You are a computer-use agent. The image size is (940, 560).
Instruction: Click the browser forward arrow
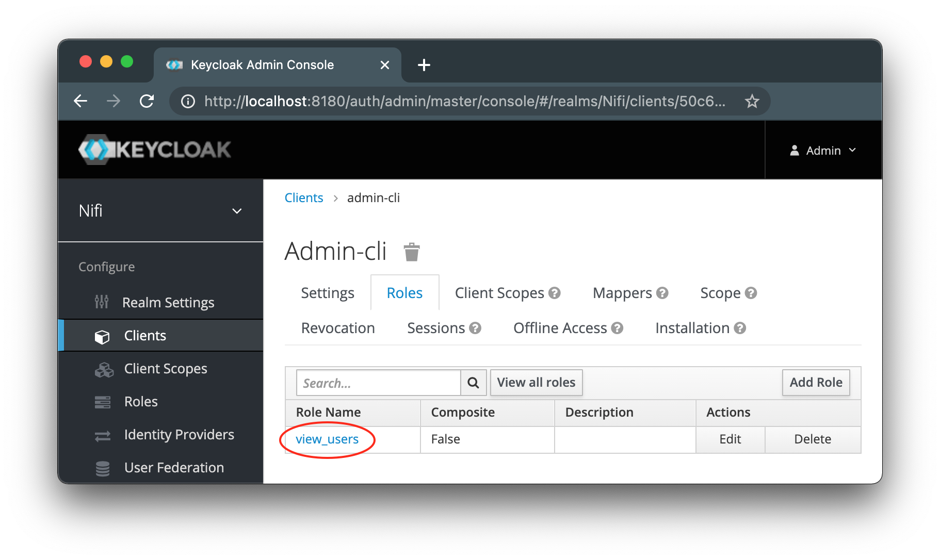click(114, 101)
